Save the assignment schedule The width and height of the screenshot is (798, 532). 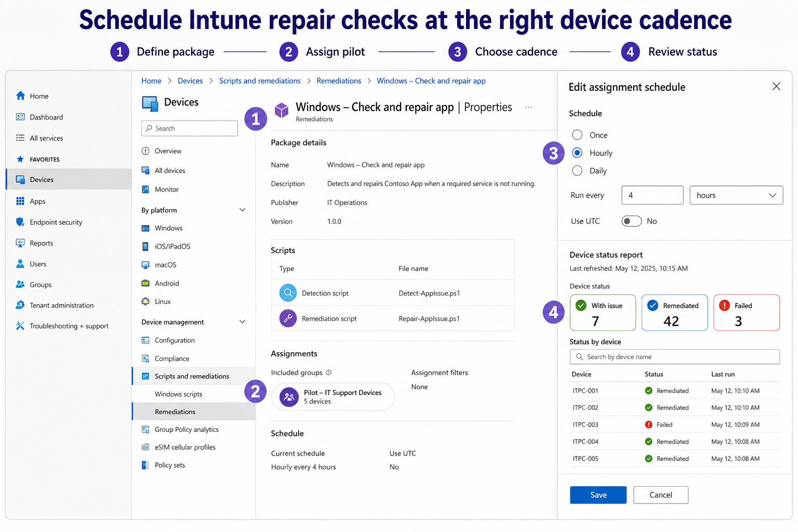coord(598,495)
